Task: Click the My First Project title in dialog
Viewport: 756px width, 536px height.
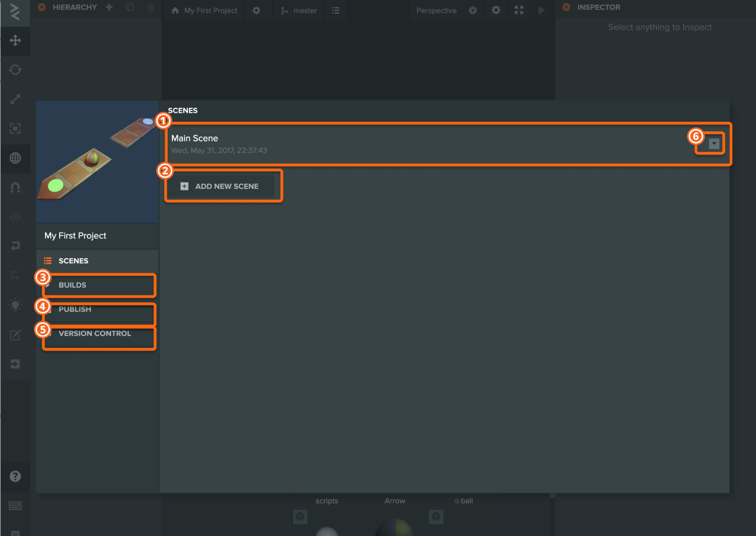Action: (75, 236)
